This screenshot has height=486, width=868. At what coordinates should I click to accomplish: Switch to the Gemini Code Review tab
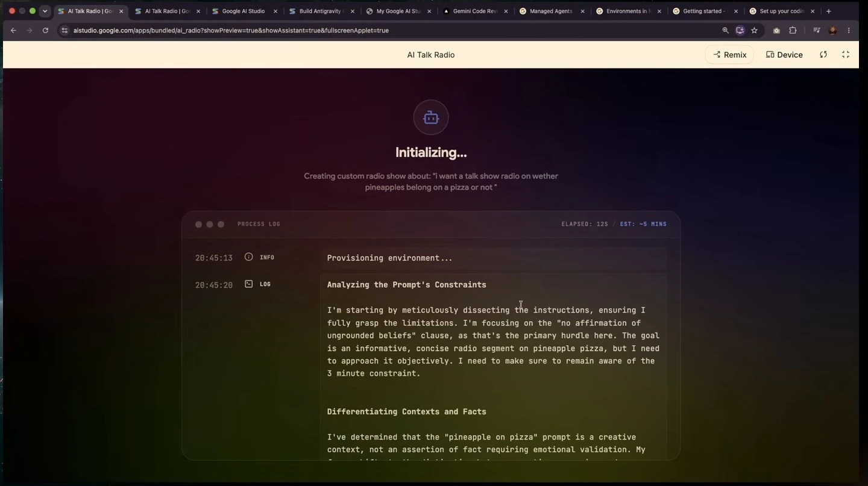(x=476, y=11)
